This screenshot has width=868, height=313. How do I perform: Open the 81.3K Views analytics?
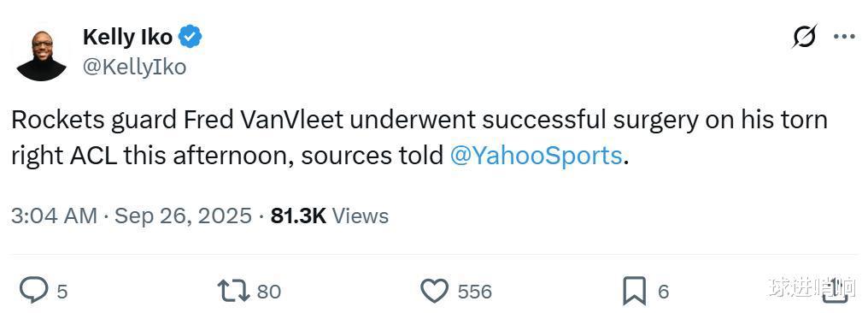[x=330, y=216]
